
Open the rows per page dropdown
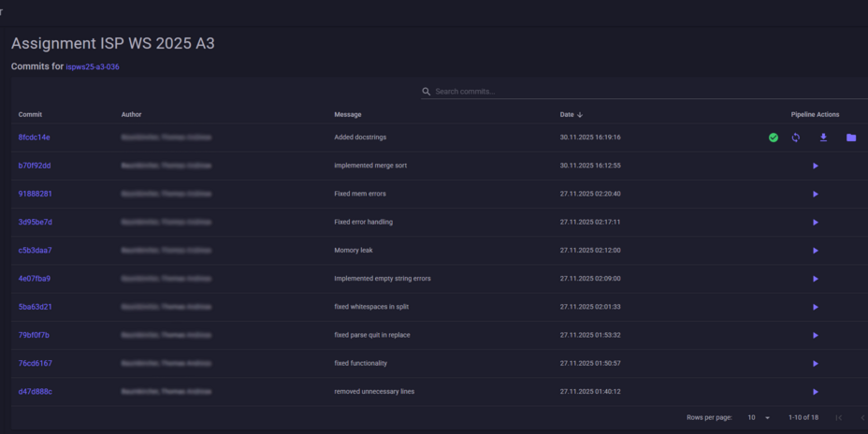(758, 417)
